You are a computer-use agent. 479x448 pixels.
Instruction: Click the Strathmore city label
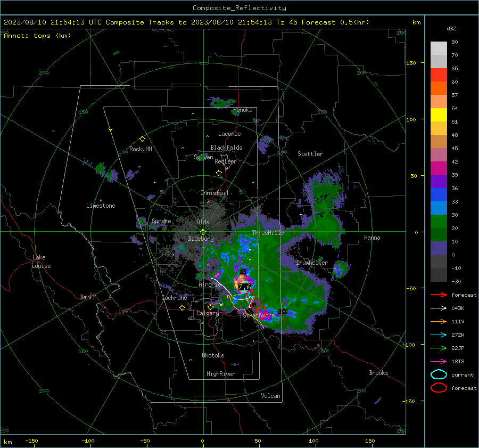click(x=259, y=315)
